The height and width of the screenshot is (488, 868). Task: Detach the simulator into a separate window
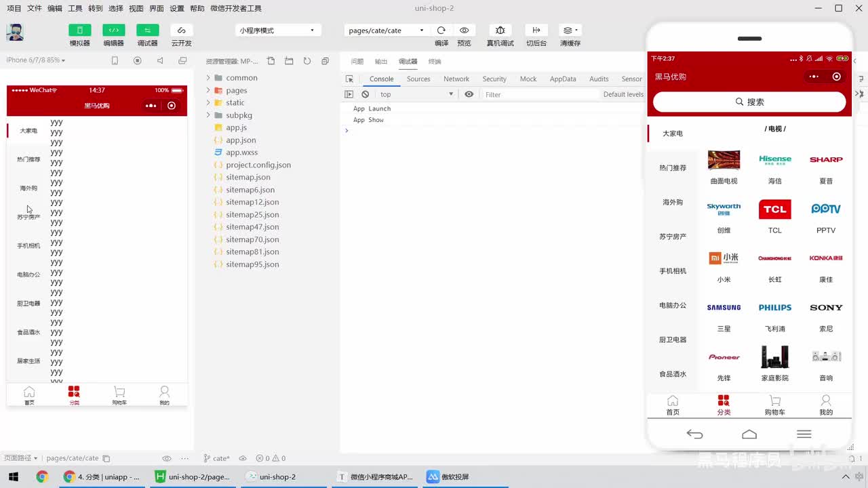(x=182, y=60)
